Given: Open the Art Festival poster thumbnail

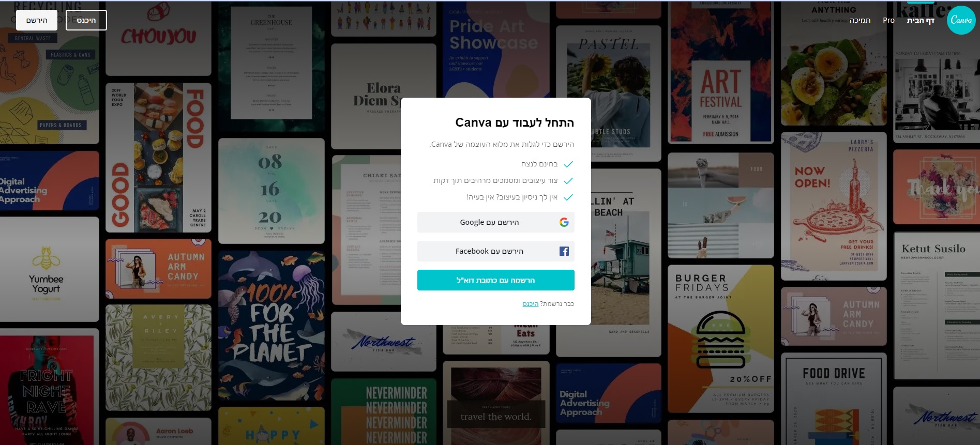Looking at the screenshot, I should coord(721,72).
